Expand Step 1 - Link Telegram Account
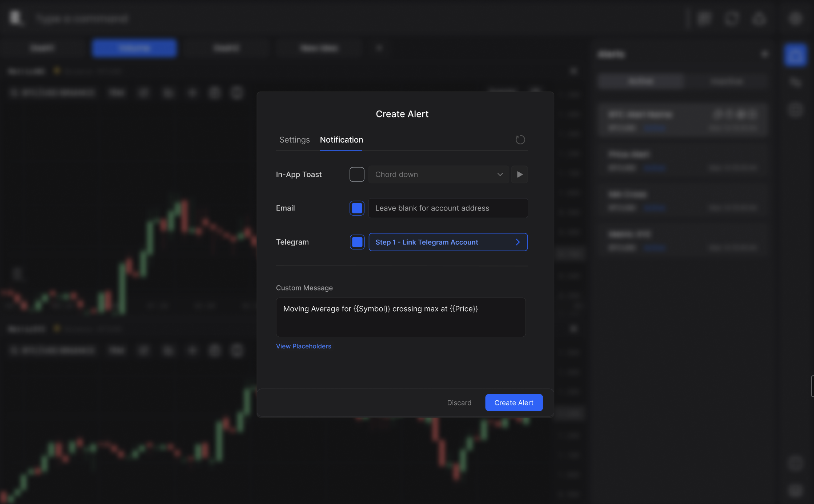Image resolution: width=814 pixels, height=504 pixels. point(448,242)
